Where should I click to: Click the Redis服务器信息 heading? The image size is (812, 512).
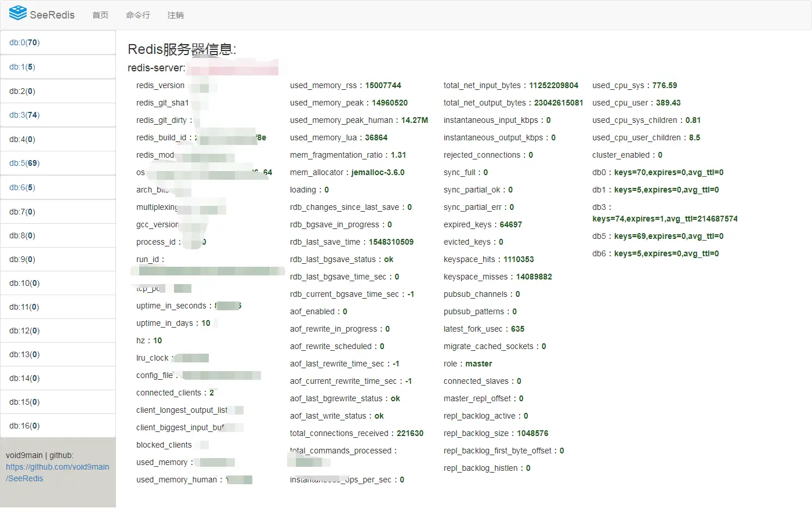coord(182,49)
